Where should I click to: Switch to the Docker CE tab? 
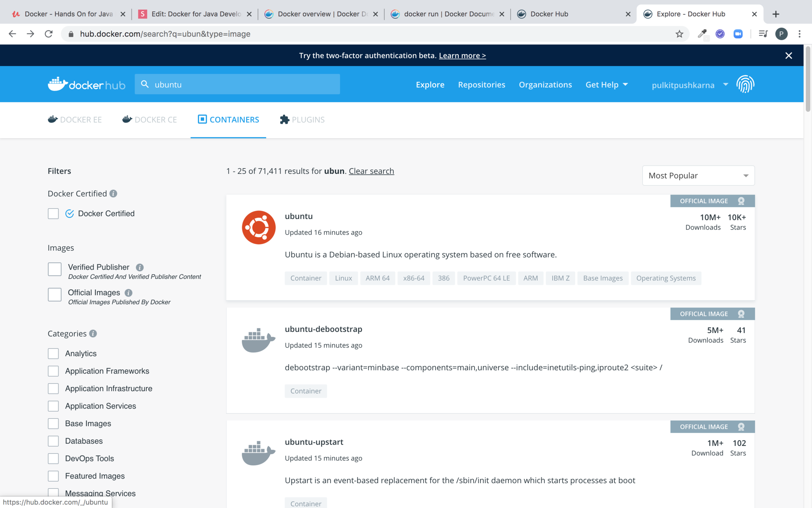click(x=150, y=120)
